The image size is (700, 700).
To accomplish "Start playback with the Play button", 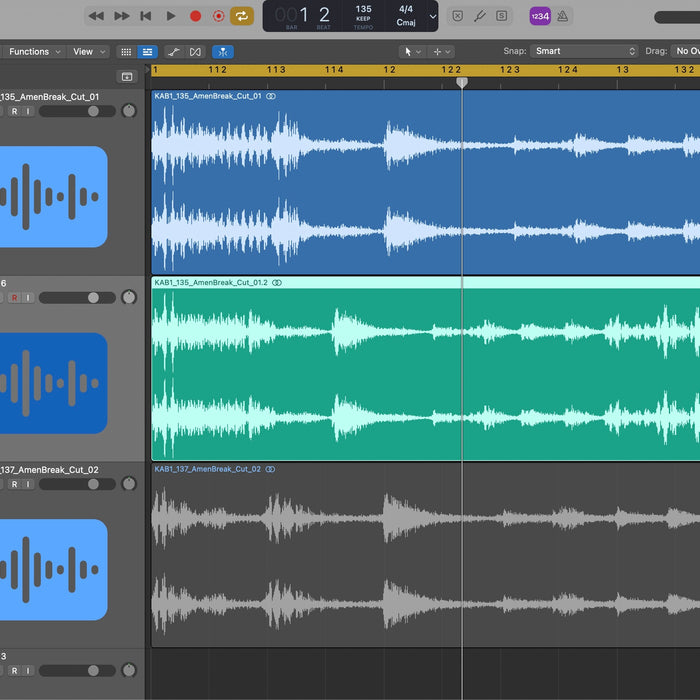I will pos(171,17).
